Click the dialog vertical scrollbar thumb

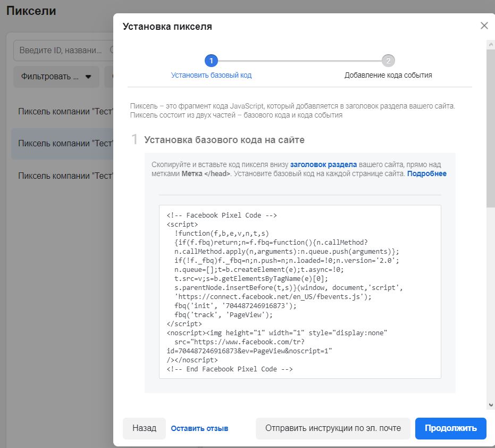coord(491,128)
